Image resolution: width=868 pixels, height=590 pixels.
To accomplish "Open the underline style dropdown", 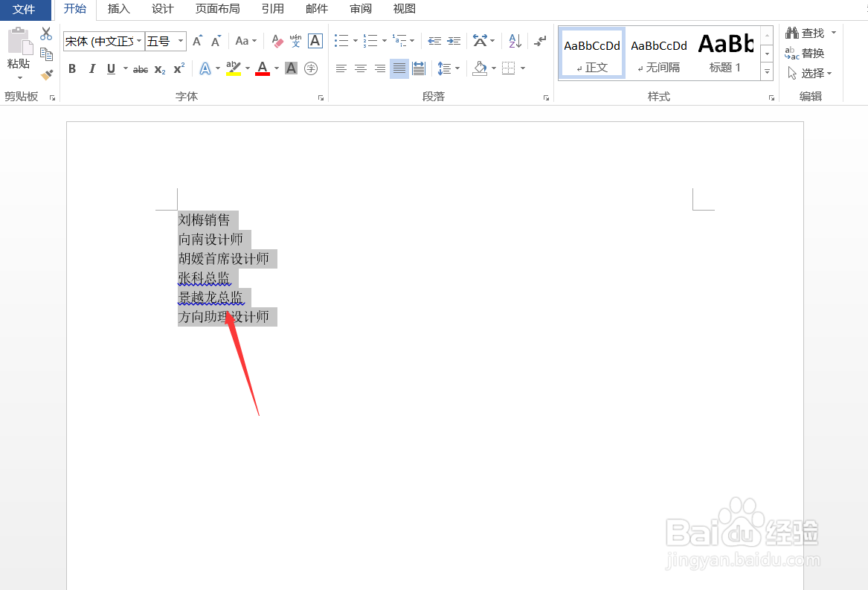I will [124, 68].
